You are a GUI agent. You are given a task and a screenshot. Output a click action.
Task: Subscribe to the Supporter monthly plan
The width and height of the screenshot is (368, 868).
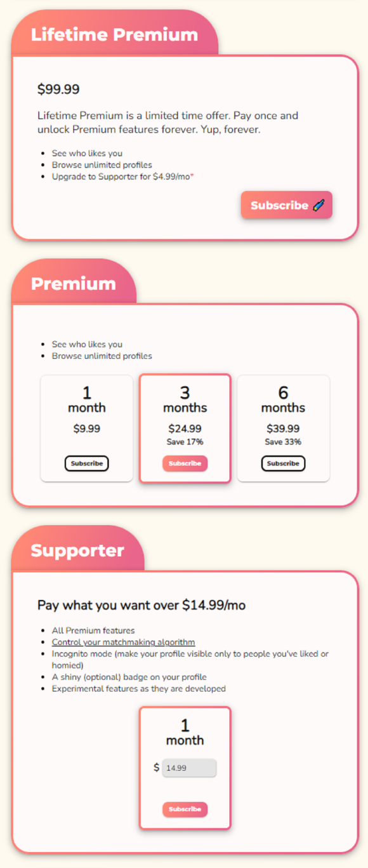tap(185, 809)
